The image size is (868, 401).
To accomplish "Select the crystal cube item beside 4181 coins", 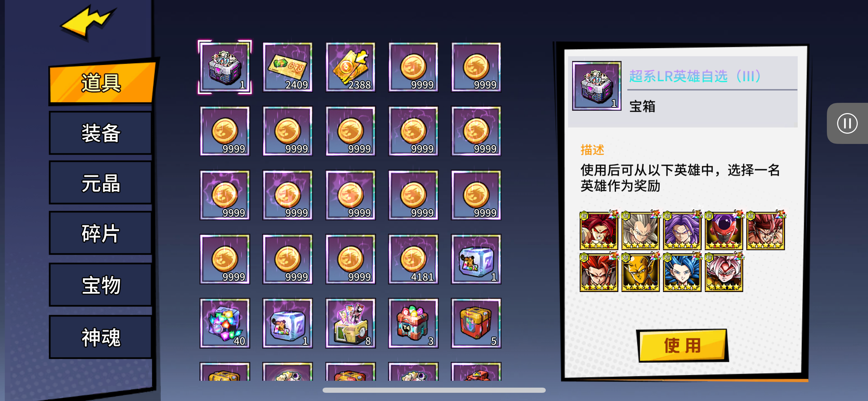I will pyautogui.click(x=476, y=259).
